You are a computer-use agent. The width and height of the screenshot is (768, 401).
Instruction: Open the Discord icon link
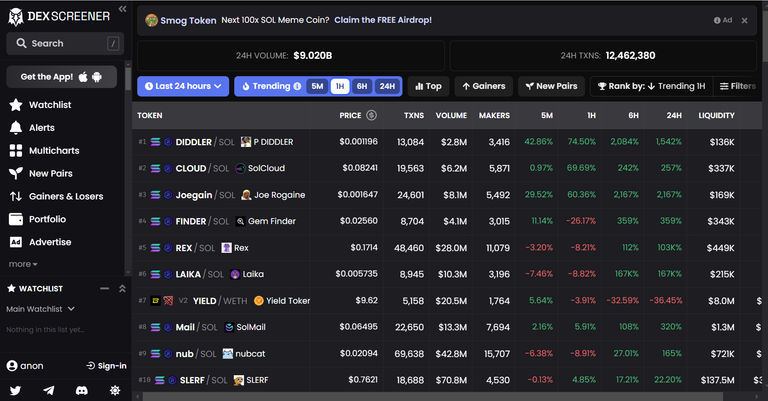(x=81, y=390)
